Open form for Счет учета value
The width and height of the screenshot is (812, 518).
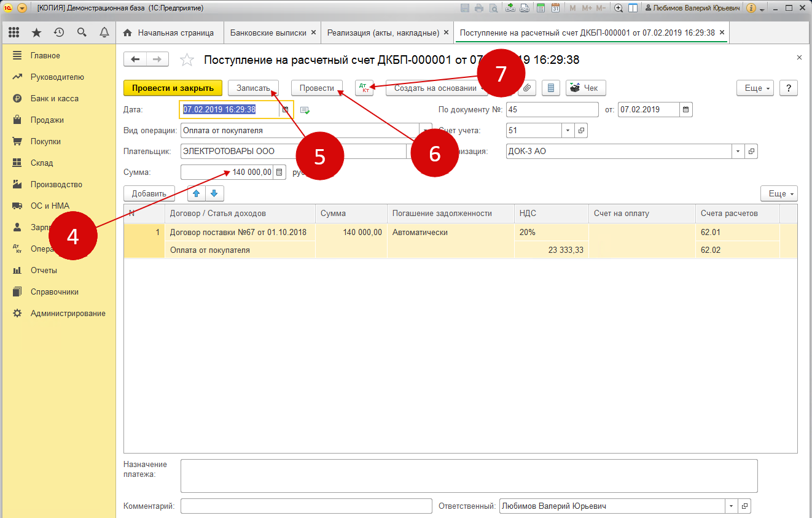pos(581,131)
